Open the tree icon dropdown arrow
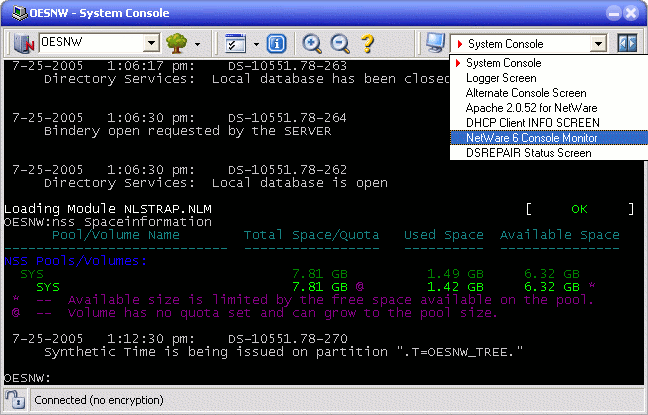 click(198, 44)
